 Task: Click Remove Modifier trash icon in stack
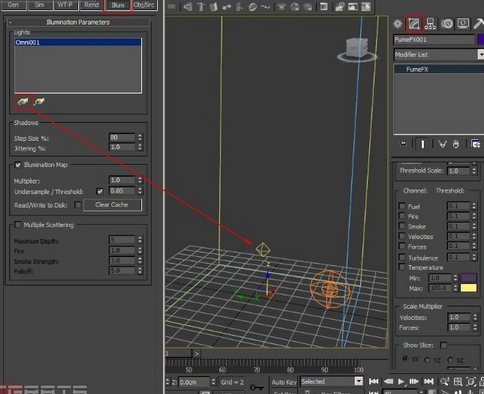click(456, 144)
